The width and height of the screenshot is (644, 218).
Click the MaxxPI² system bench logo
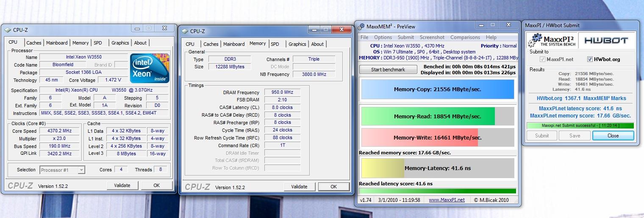click(x=552, y=41)
